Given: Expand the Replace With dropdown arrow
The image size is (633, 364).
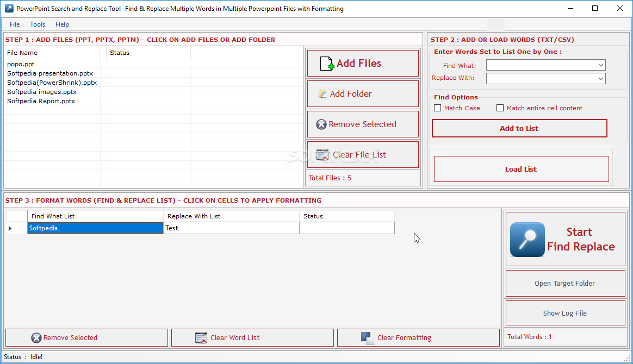Looking at the screenshot, I should tap(601, 79).
